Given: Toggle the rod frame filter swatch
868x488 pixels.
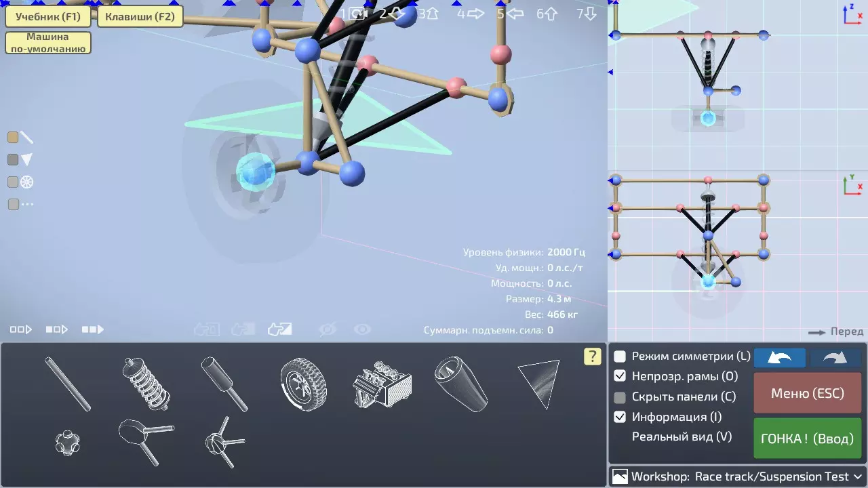Looking at the screenshot, I should tap(13, 138).
